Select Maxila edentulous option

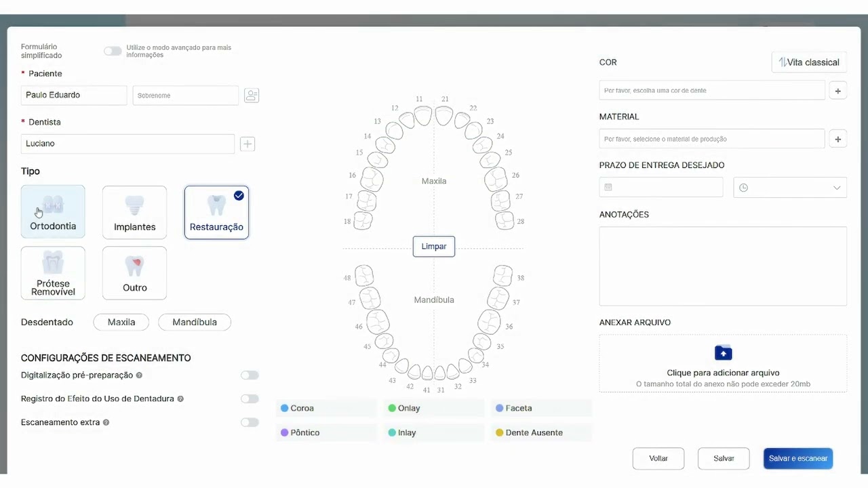coord(121,322)
